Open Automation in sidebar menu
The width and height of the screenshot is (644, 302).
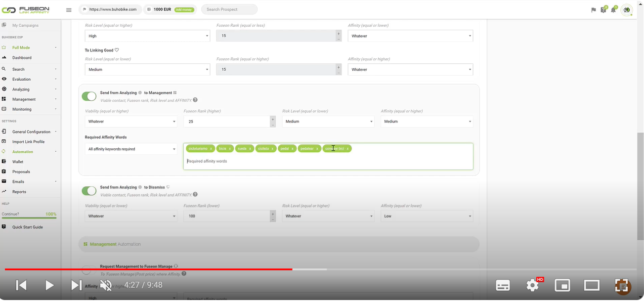coord(23,152)
